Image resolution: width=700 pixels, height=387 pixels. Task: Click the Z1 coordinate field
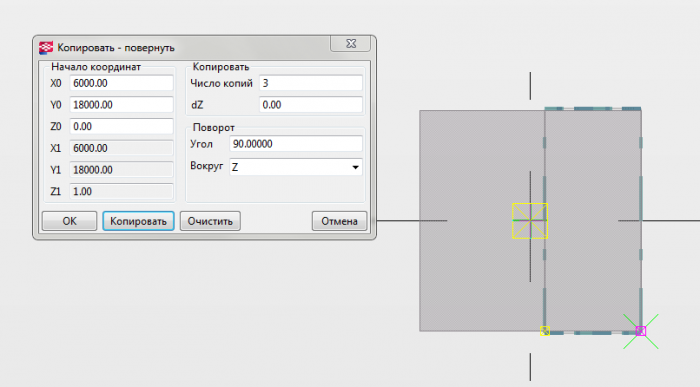121,191
